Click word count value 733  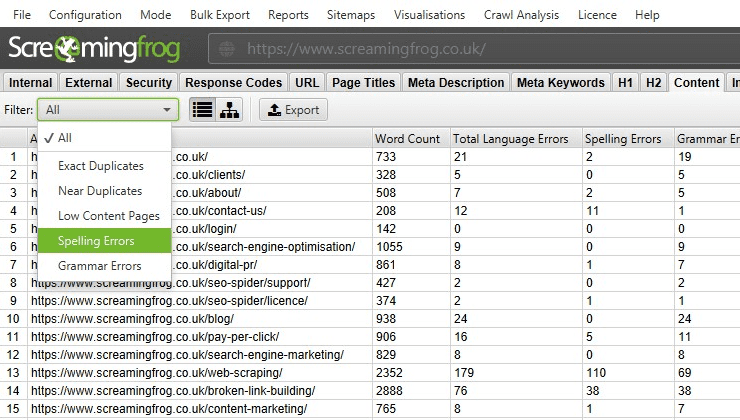(x=386, y=157)
